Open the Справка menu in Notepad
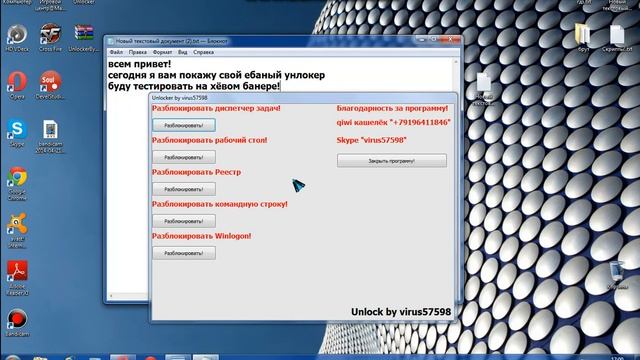 203,52
